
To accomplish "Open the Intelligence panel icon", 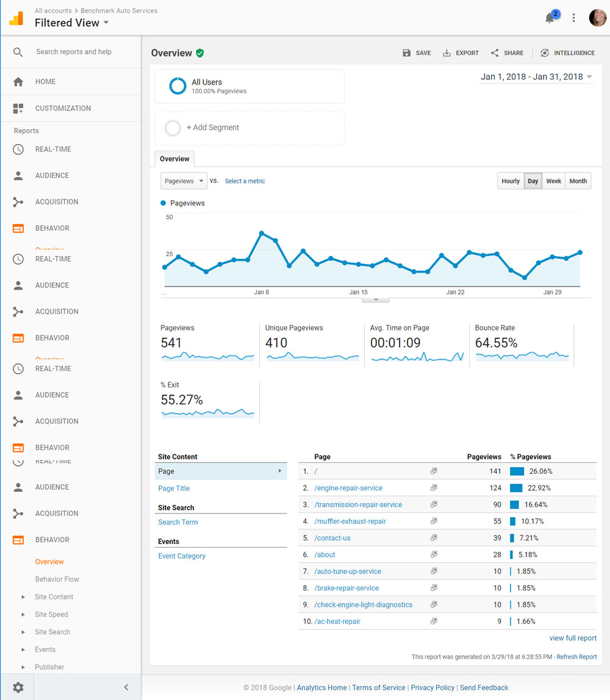I will pyautogui.click(x=544, y=53).
